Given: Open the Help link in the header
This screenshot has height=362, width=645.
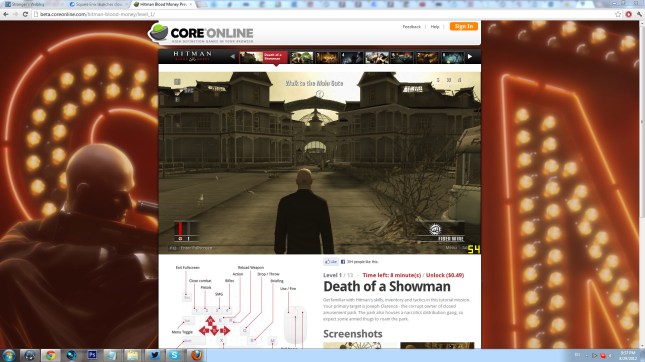Looking at the screenshot, I should point(435,27).
